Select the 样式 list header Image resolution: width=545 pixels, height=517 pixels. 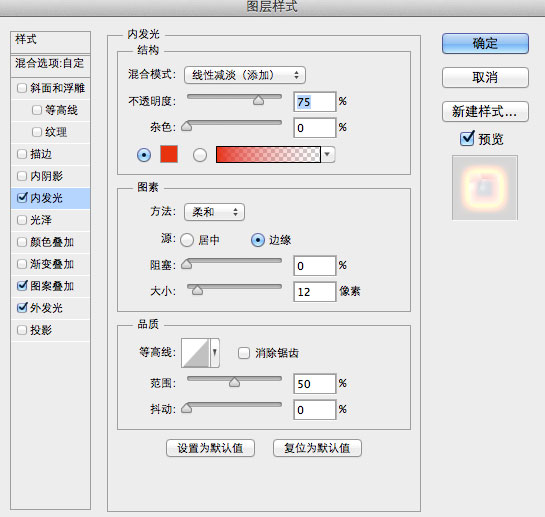click(51, 42)
